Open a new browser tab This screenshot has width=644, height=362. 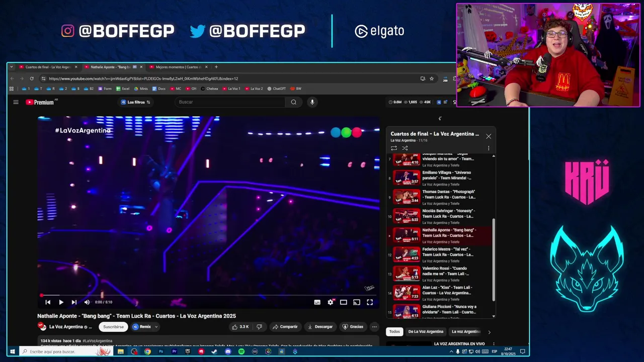tap(216, 67)
